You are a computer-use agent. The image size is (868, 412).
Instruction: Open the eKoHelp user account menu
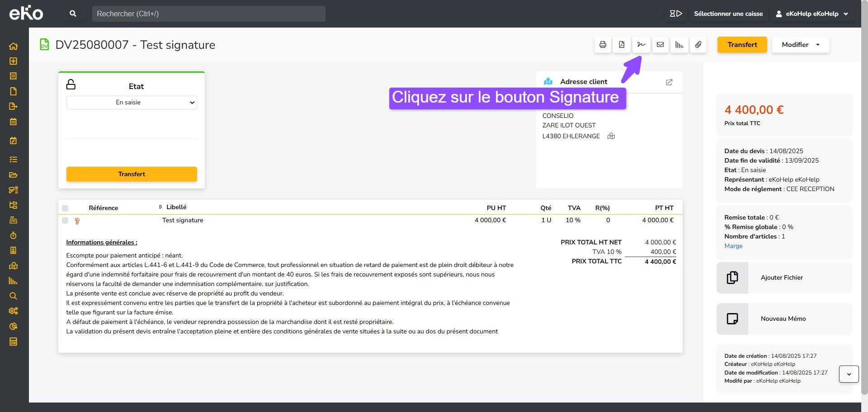812,14
